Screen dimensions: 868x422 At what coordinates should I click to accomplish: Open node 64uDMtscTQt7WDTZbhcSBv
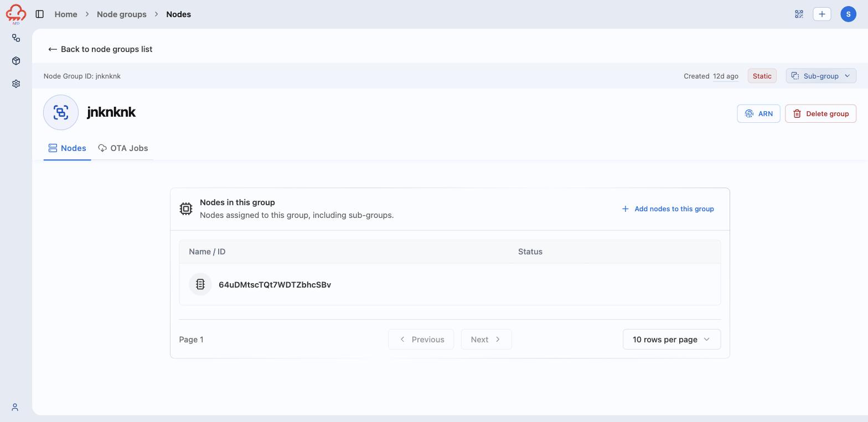[x=275, y=285]
